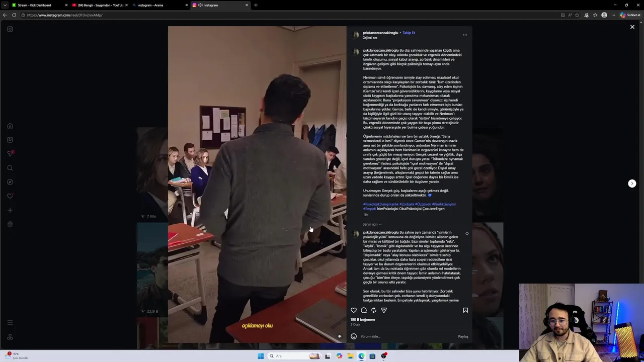This screenshot has width=644, height=362.
Task: Open the emoji picker in comment box
Action: pyautogui.click(x=354, y=336)
